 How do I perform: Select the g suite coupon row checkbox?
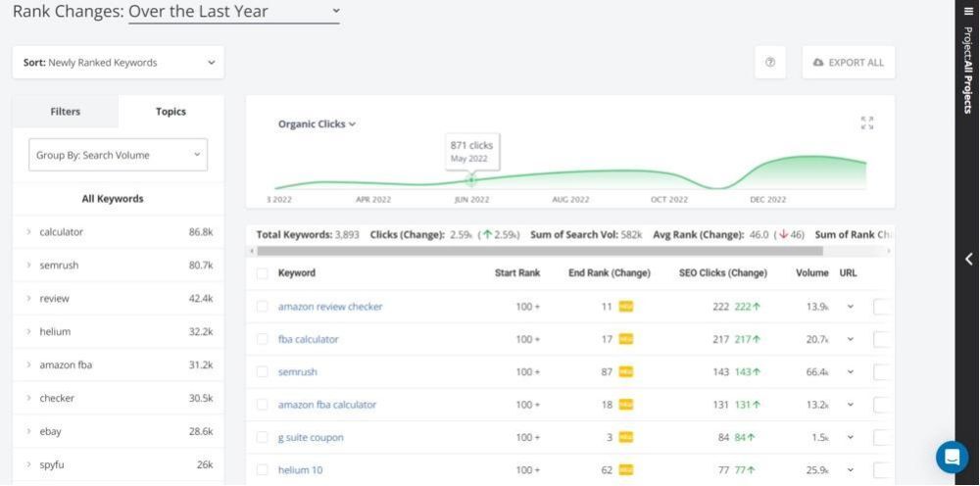point(263,438)
